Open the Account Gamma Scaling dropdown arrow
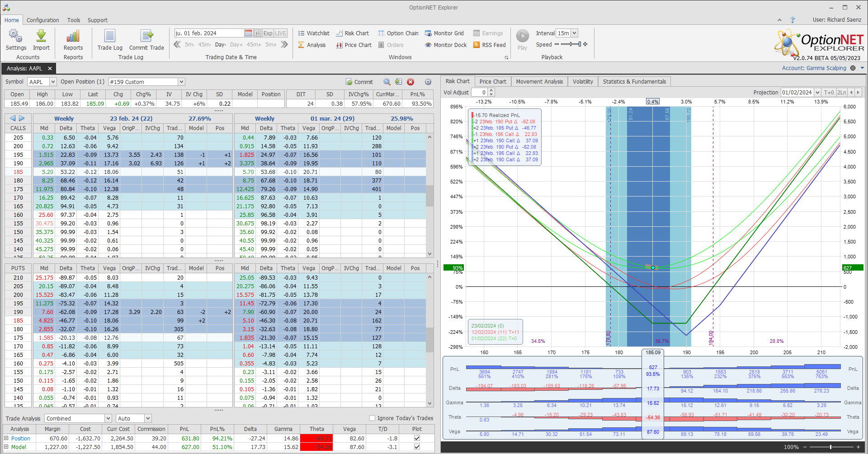Screen dimensions: 868x454 click(x=862, y=68)
